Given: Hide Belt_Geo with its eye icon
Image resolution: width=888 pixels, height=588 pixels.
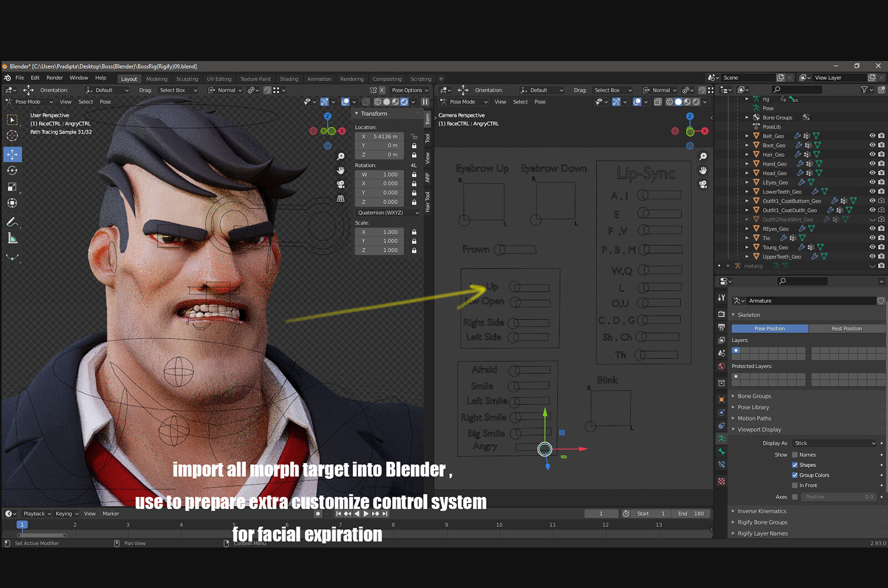Looking at the screenshot, I should tap(872, 136).
